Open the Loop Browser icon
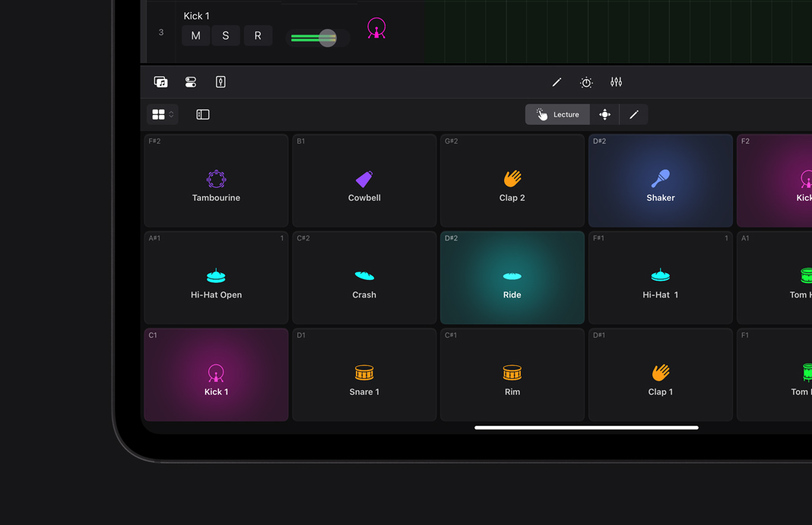Viewport: 812px width, 525px height. coord(160,81)
